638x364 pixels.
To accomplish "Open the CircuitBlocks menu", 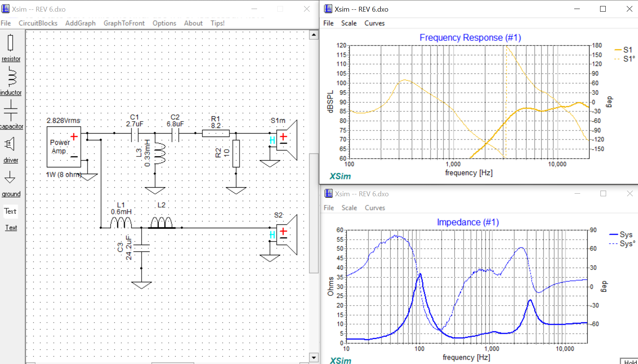I will [38, 23].
